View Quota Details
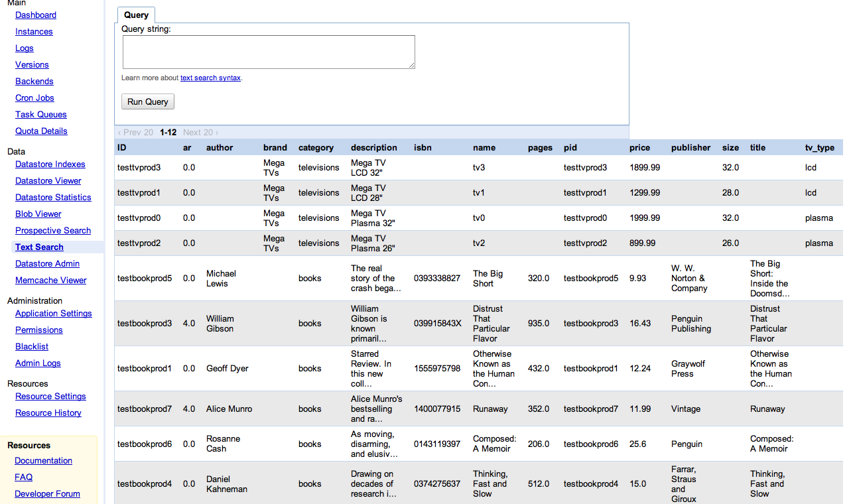 click(41, 131)
